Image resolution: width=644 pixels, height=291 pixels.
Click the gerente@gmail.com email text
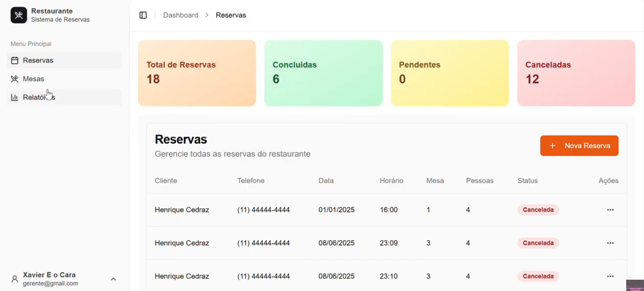tap(50, 283)
